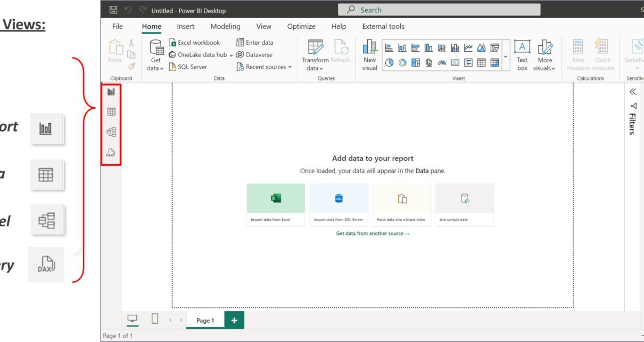Click the Import data from SQL Server card
The image size is (644, 342).
[338, 205]
